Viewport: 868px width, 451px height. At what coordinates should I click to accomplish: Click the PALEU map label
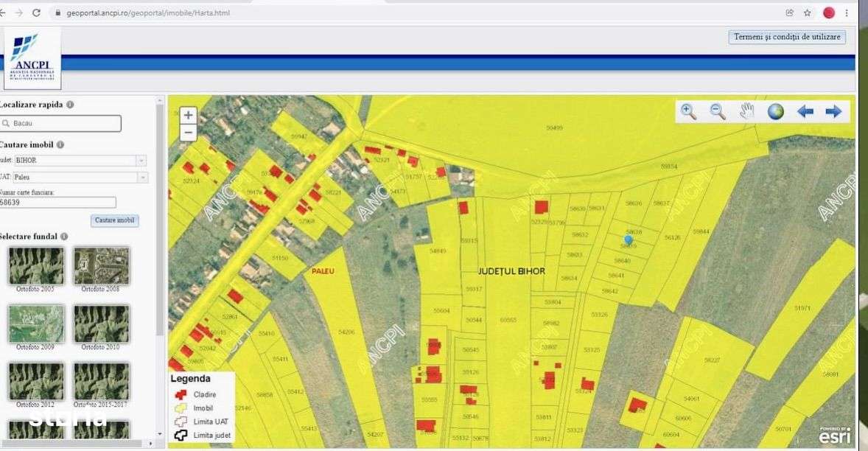pyautogui.click(x=323, y=271)
